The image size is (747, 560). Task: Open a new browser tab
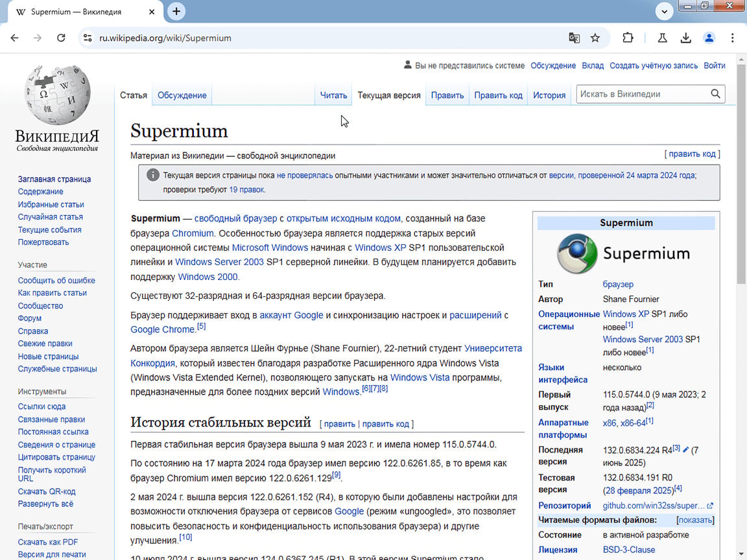[176, 12]
